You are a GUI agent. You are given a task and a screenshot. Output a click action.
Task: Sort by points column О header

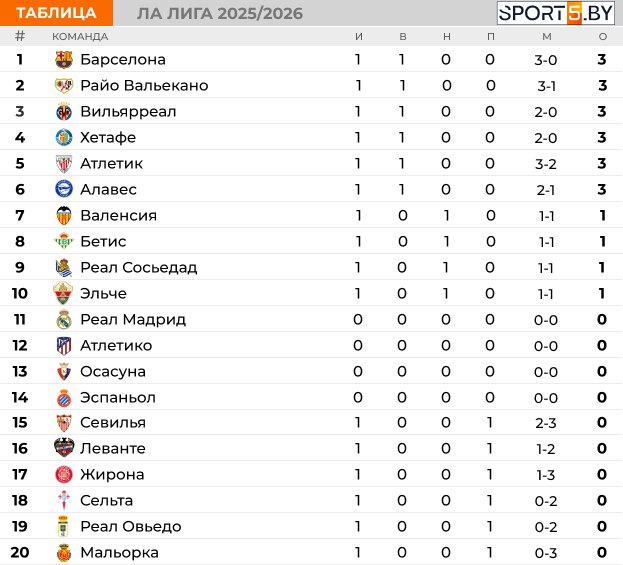(602, 37)
